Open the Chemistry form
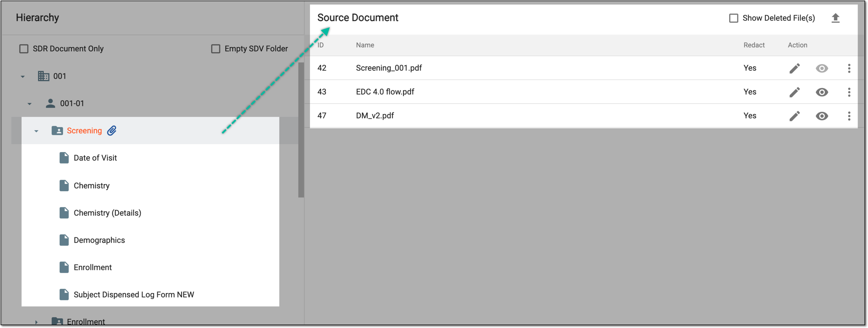 point(92,186)
